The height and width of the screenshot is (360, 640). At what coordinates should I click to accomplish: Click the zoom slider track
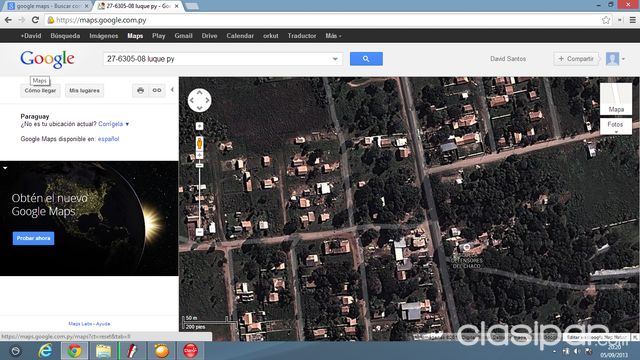[x=199, y=196]
